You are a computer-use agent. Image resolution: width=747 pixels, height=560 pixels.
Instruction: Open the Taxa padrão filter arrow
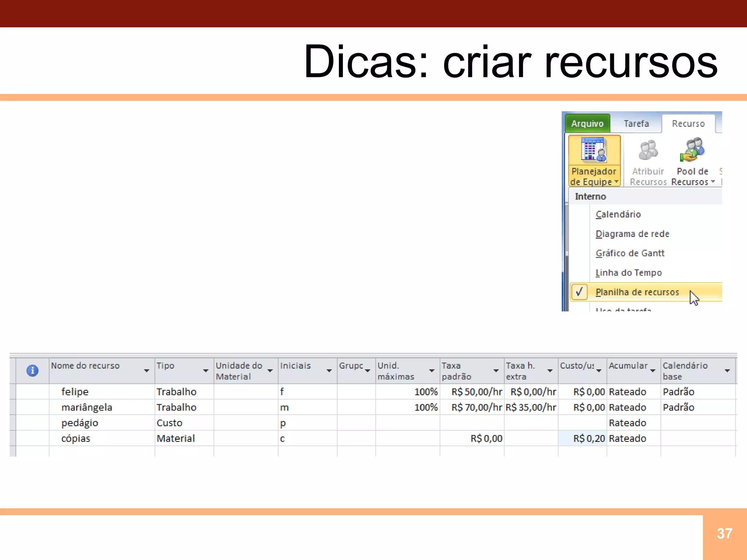(496, 370)
